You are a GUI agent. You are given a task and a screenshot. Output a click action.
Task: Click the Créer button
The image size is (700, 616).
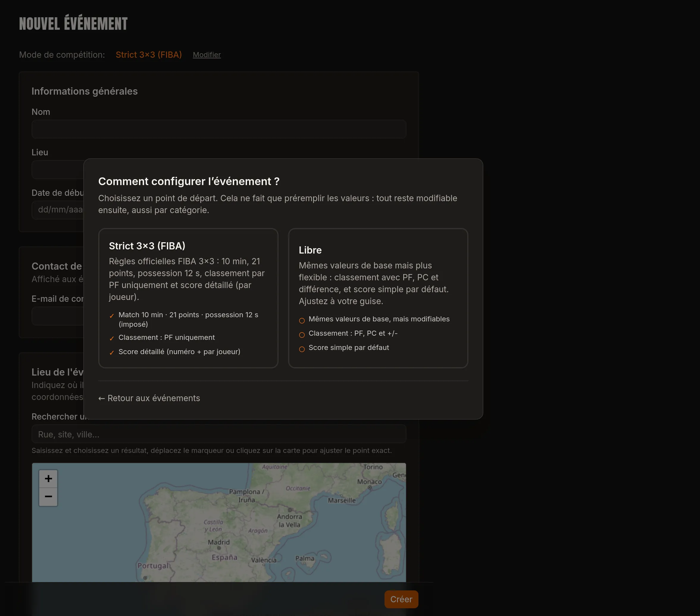point(401,599)
